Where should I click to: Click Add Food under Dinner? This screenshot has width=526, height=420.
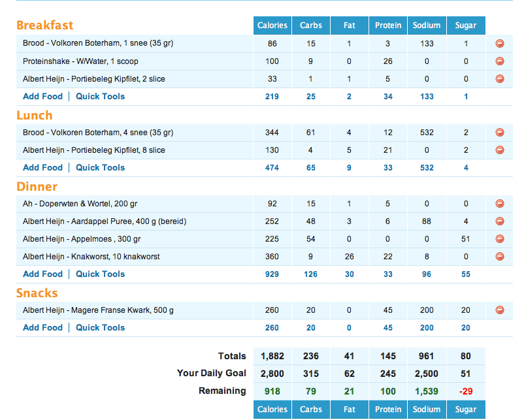click(42, 274)
